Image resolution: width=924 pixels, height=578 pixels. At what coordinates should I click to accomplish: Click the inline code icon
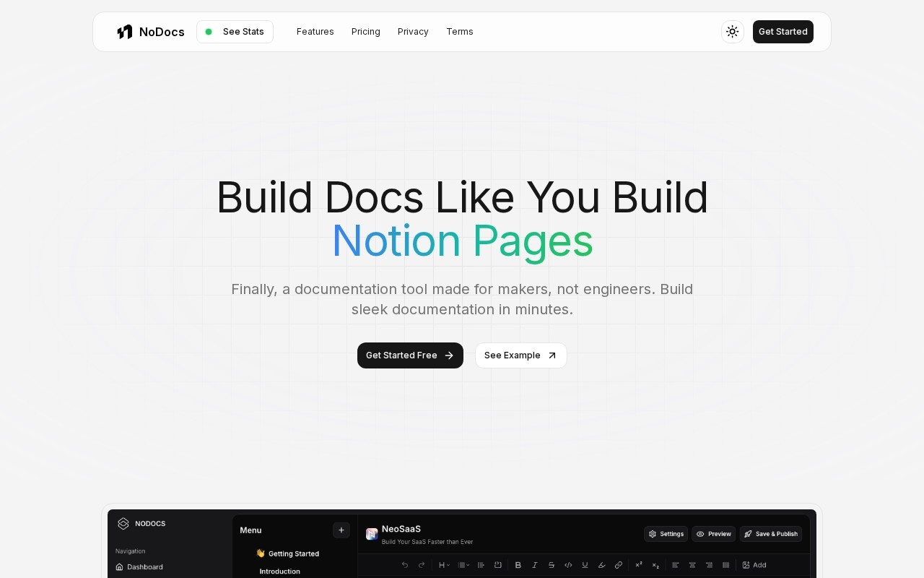[568, 565]
